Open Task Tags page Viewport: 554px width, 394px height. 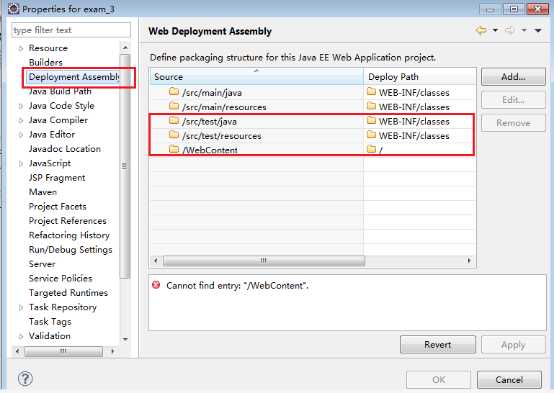pyautogui.click(x=50, y=322)
